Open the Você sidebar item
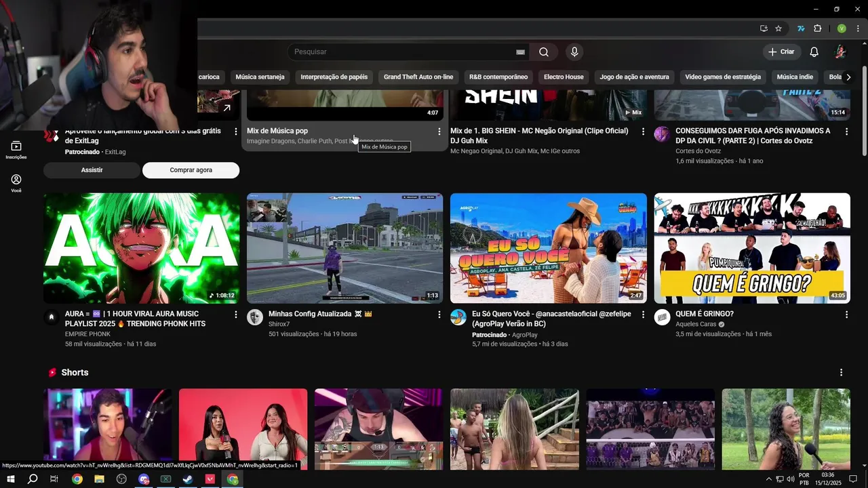 tap(16, 183)
